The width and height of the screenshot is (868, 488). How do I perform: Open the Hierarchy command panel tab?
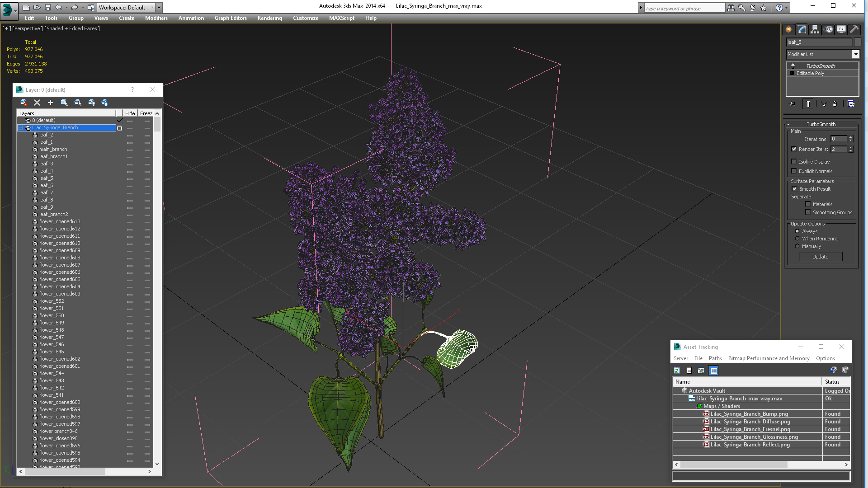coord(815,29)
